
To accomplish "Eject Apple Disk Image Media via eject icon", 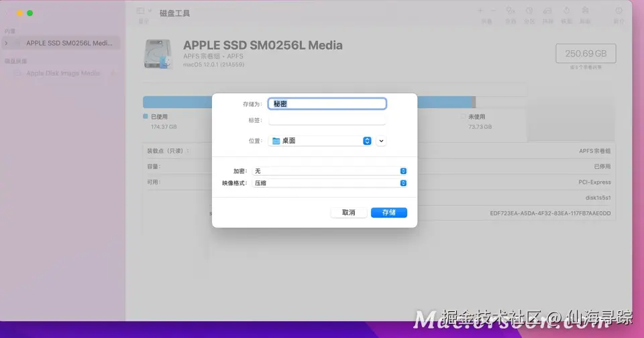I will coord(113,73).
